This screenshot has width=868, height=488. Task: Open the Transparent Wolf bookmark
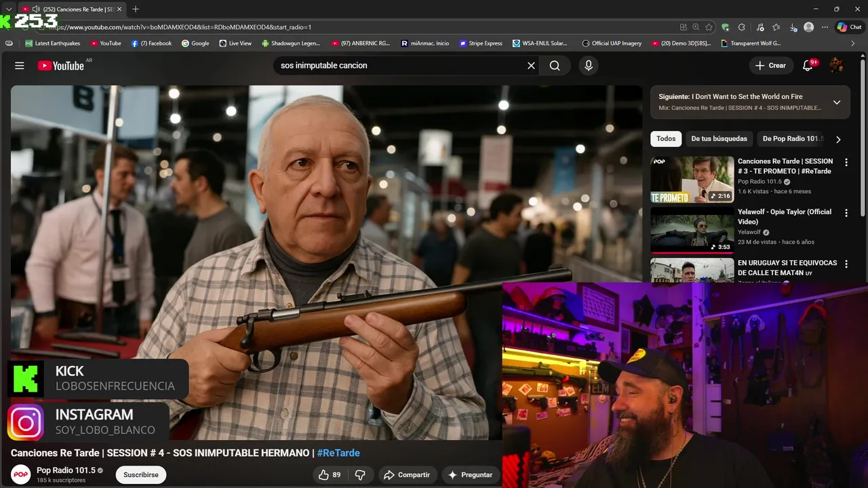pyautogui.click(x=751, y=43)
